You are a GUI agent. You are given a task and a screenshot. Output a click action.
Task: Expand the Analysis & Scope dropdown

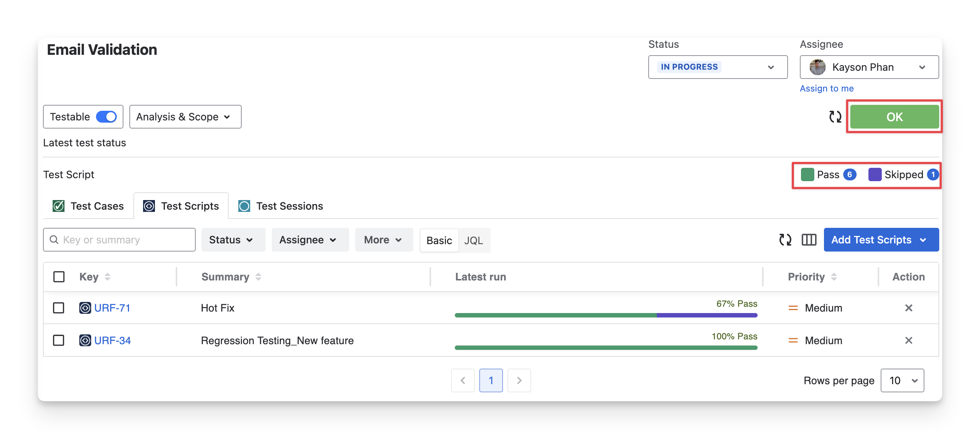coord(185,117)
